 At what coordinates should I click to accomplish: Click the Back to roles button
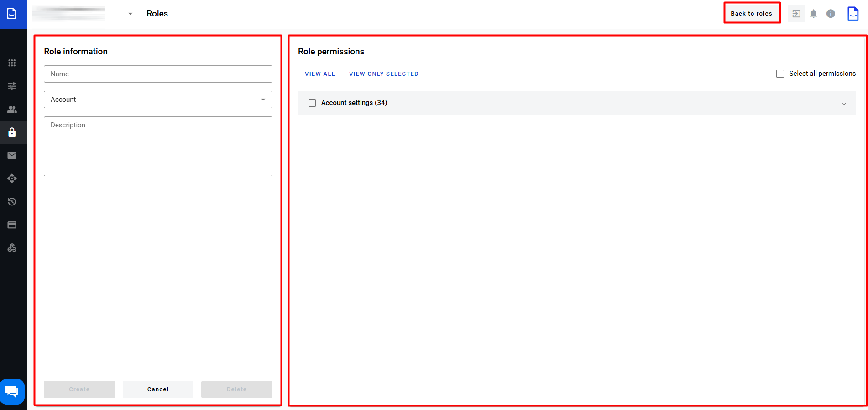(x=751, y=14)
